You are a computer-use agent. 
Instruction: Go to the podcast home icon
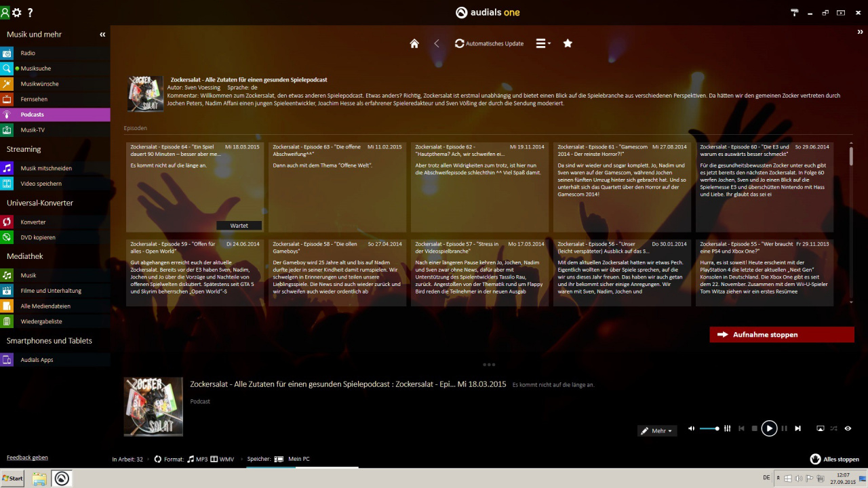click(x=414, y=43)
